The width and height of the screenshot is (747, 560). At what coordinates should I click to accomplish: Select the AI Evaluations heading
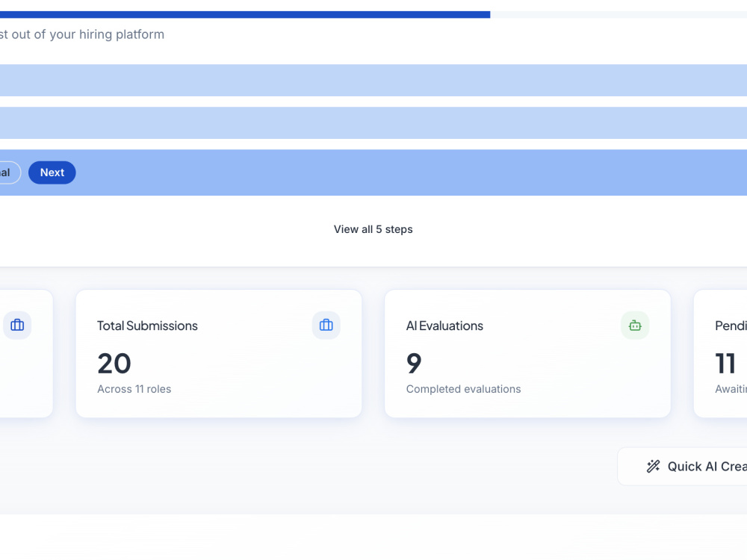click(444, 326)
